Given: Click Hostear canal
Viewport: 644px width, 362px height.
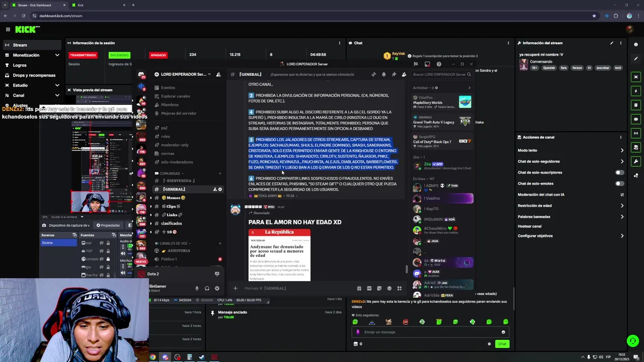Looking at the screenshot, I should 529,226.
